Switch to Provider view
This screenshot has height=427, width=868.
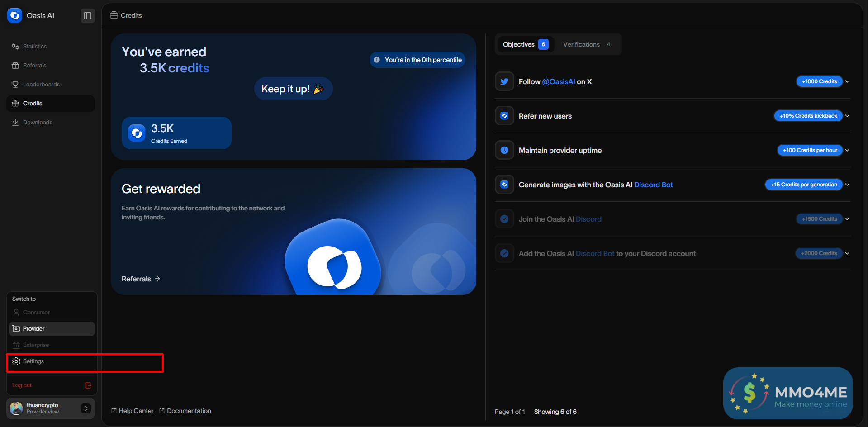coord(52,329)
